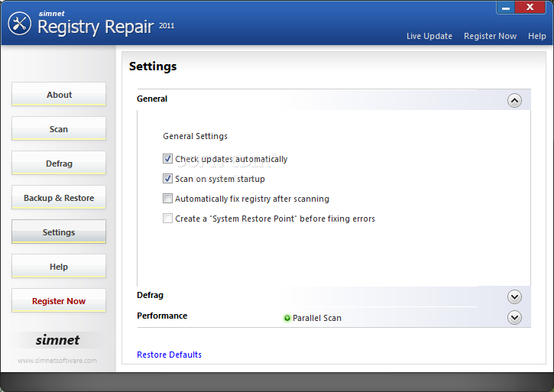The width and height of the screenshot is (554, 392).
Task: Minimize the Registry Repair window
Action: point(506,8)
